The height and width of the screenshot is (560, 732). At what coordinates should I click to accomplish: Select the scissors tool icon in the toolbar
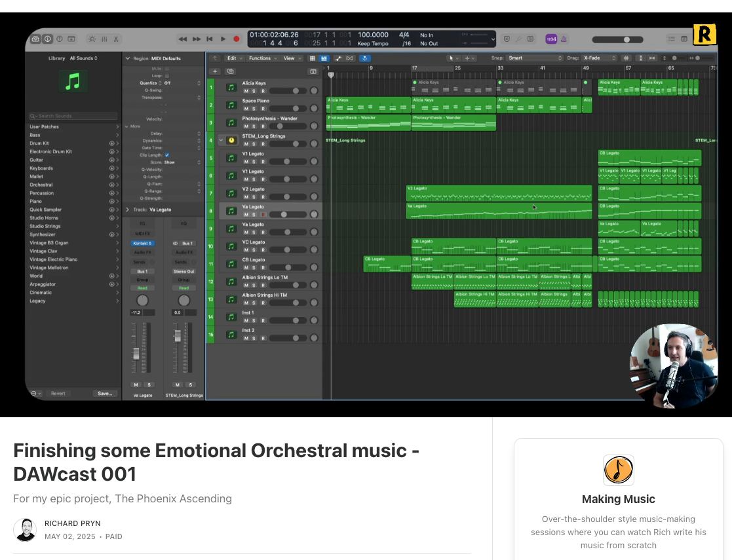(x=115, y=39)
